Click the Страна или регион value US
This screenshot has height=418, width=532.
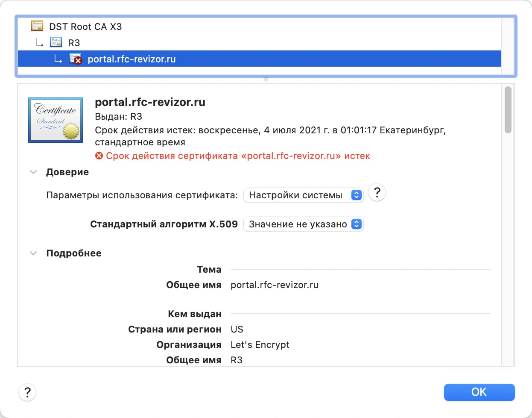[237, 329]
